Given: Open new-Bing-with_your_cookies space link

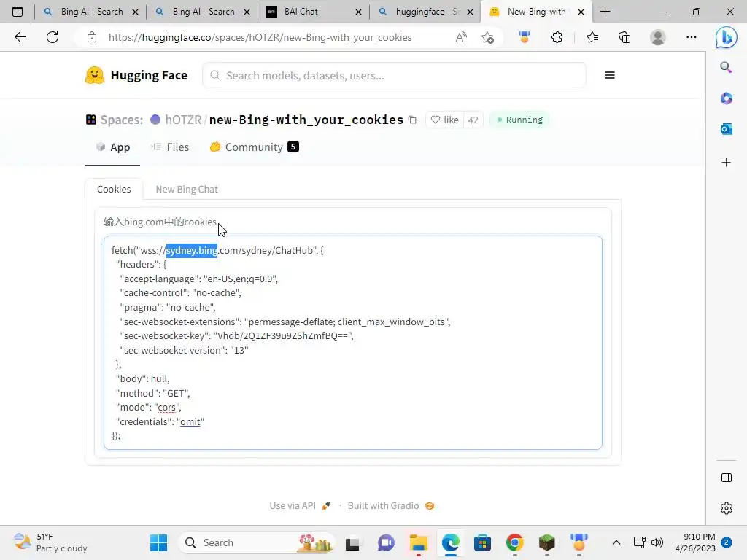Looking at the screenshot, I should pos(306,120).
